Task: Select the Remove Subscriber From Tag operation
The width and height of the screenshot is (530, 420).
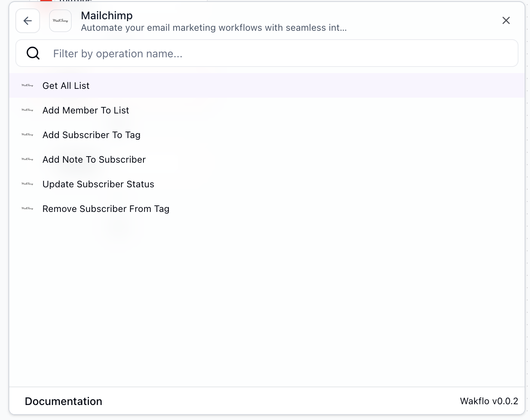Action: pos(106,208)
